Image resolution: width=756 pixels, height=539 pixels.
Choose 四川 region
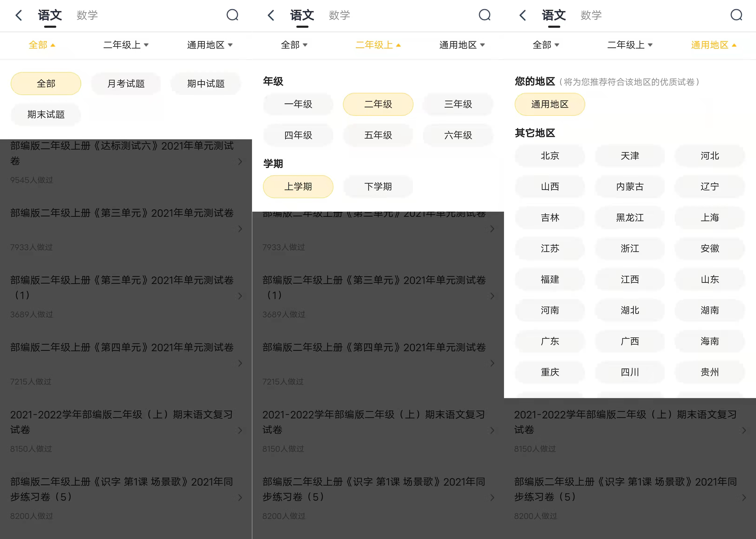630,372
